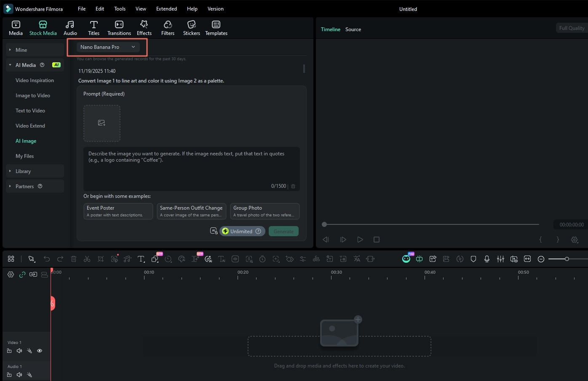Expand the Mine section
Viewport: 588px width, 381px height.
tap(35, 50)
